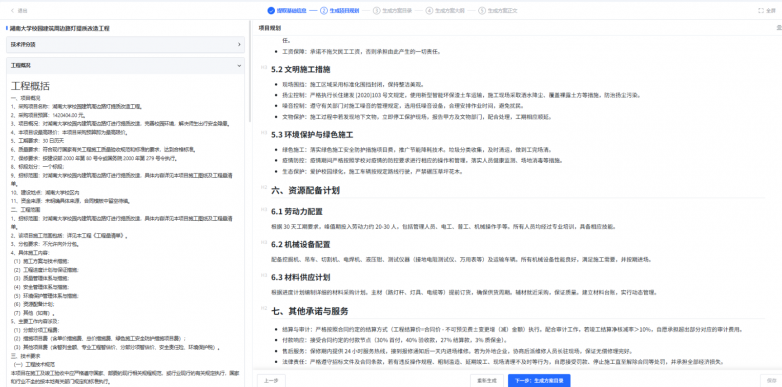Click the fullscreen icon (全屏) at top right
This screenshot has height=387, width=782.
761,10
